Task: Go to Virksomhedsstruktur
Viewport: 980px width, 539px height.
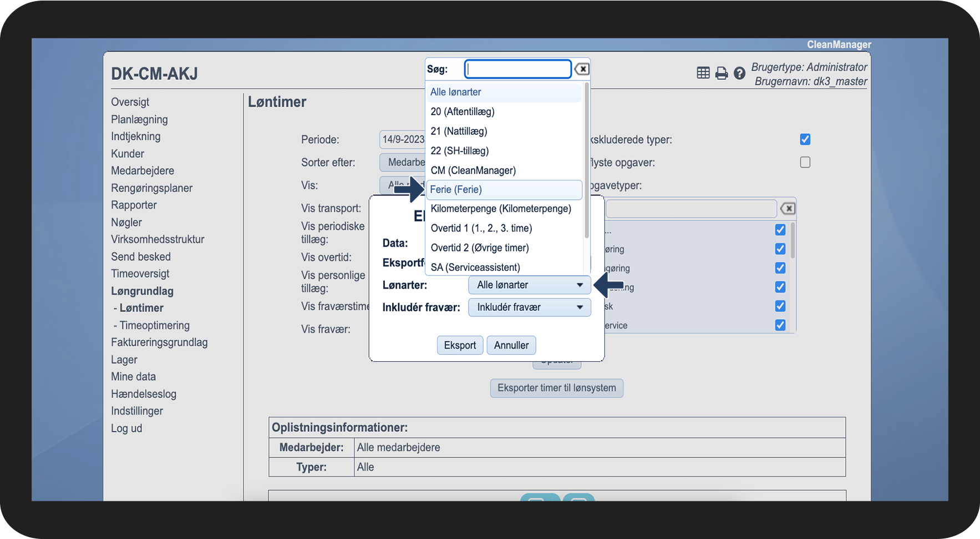Action: [x=158, y=240]
